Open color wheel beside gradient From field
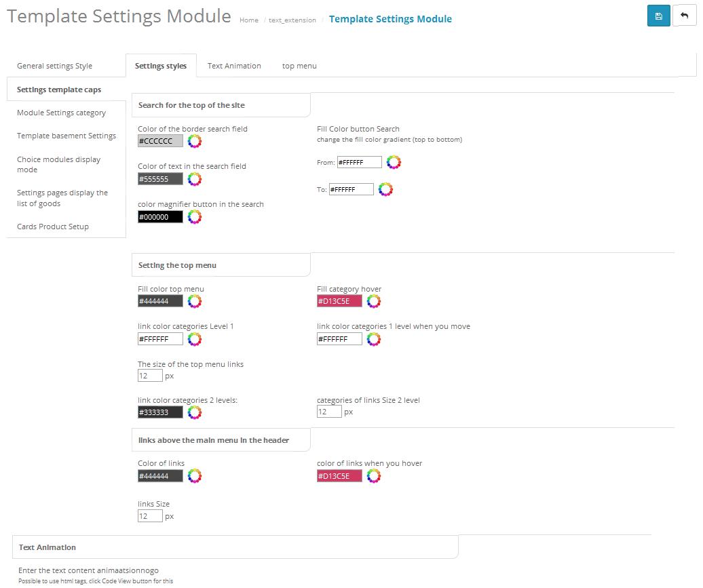703x588 pixels. coord(394,162)
